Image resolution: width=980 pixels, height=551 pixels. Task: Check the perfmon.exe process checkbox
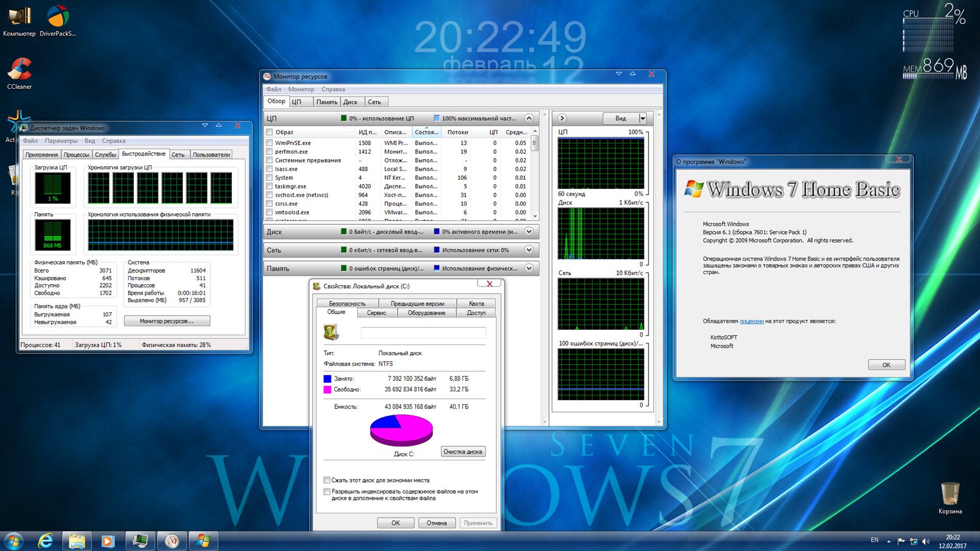coord(269,152)
